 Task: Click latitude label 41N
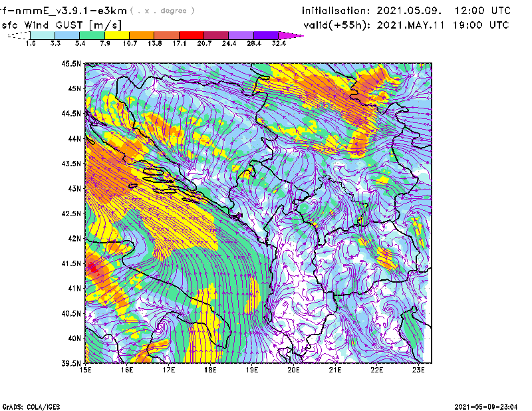click(74, 289)
